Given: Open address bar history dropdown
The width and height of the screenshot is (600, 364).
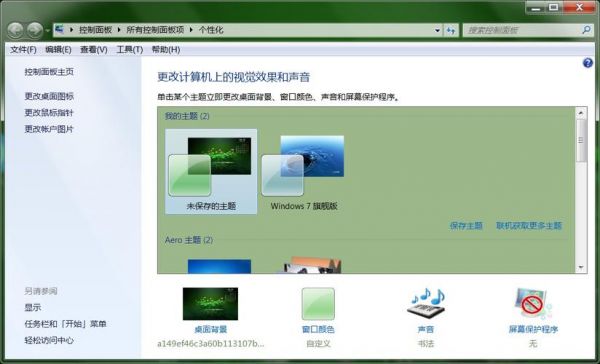Looking at the screenshot, I should 437,30.
